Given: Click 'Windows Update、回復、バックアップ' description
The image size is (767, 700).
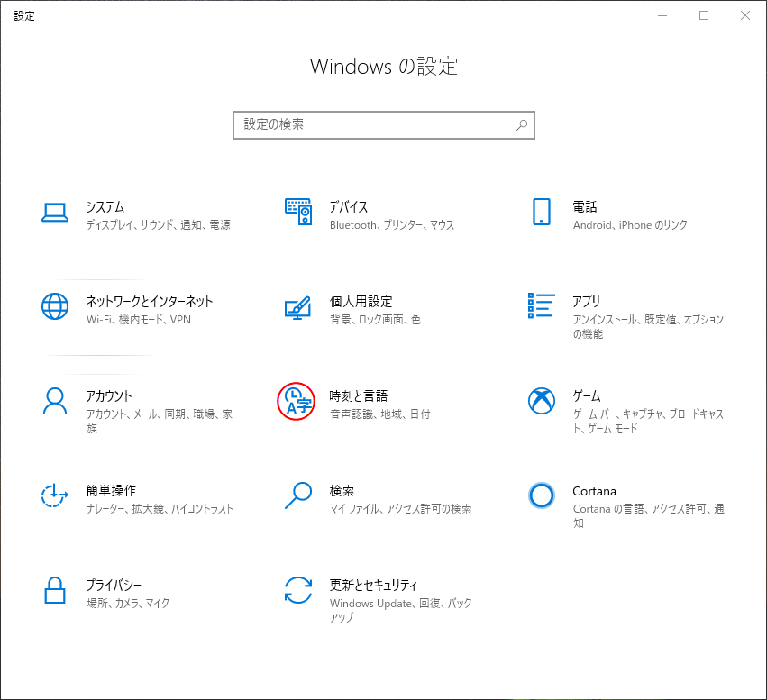Looking at the screenshot, I should point(400,611).
